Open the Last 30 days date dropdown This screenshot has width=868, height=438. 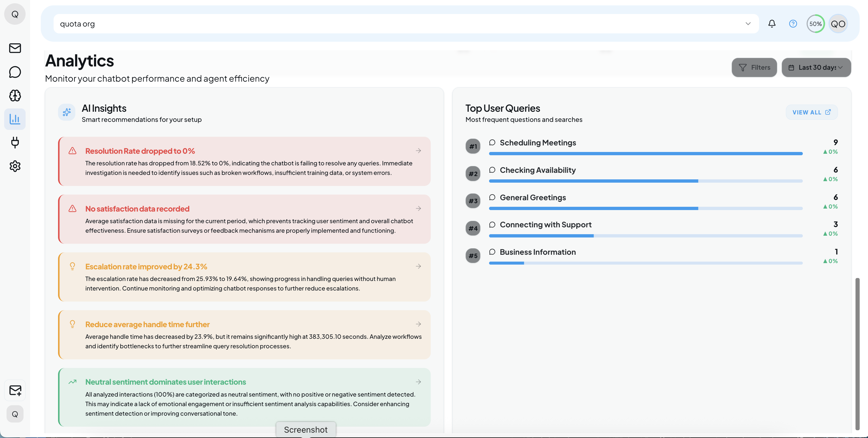tap(816, 67)
